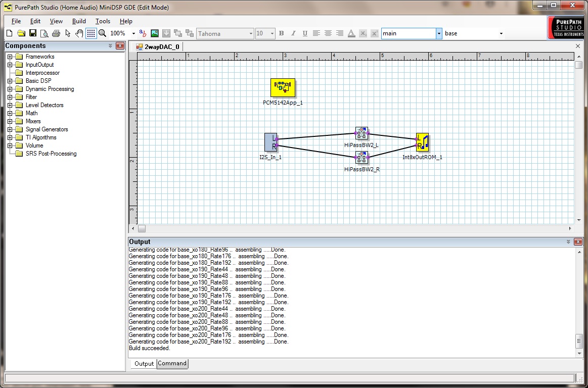Collapse Output panel with double-chevron icon
The width and height of the screenshot is (588, 388).
568,242
